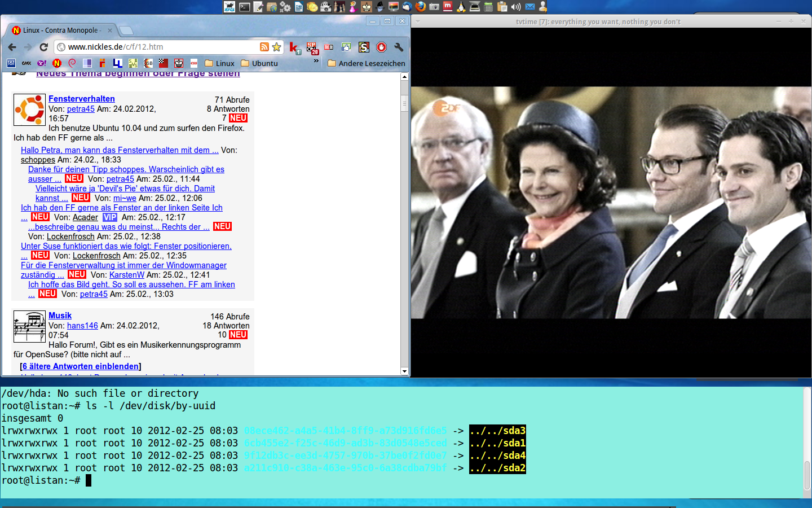The width and height of the screenshot is (812, 508).
Task: Subscribe via the RSS feed icon
Action: (264, 47)
